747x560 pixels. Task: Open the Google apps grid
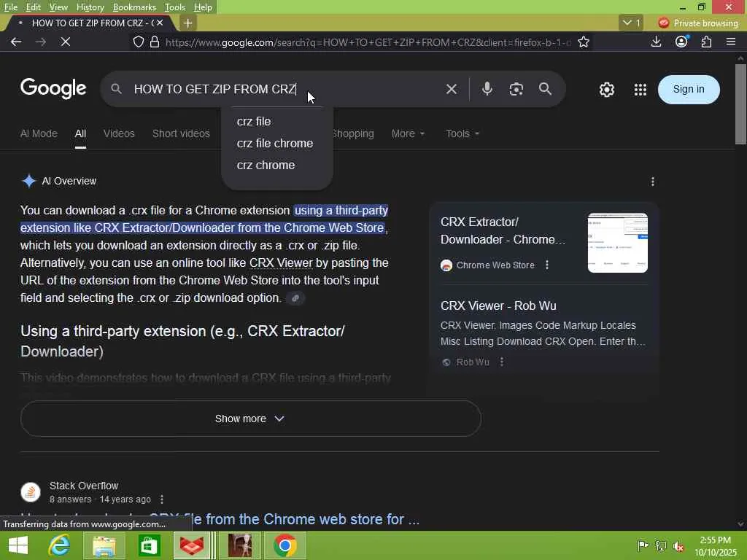[640, 90]
